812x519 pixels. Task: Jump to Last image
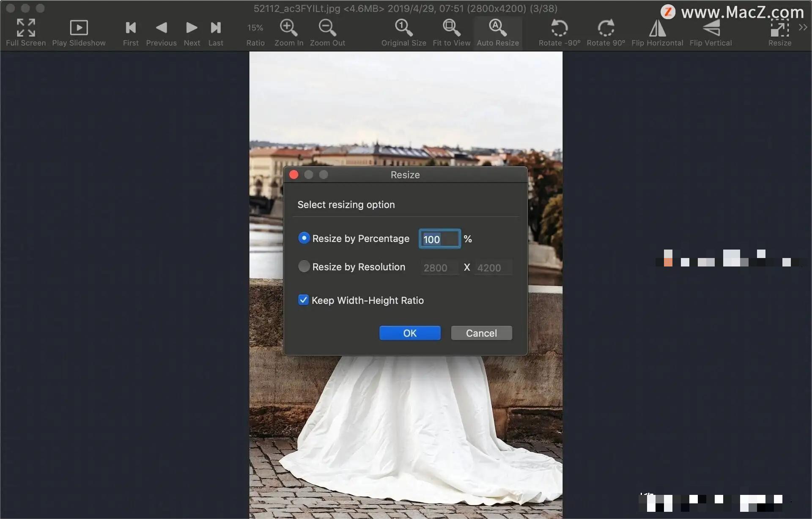pyautogui.click(x=216, y=28)
